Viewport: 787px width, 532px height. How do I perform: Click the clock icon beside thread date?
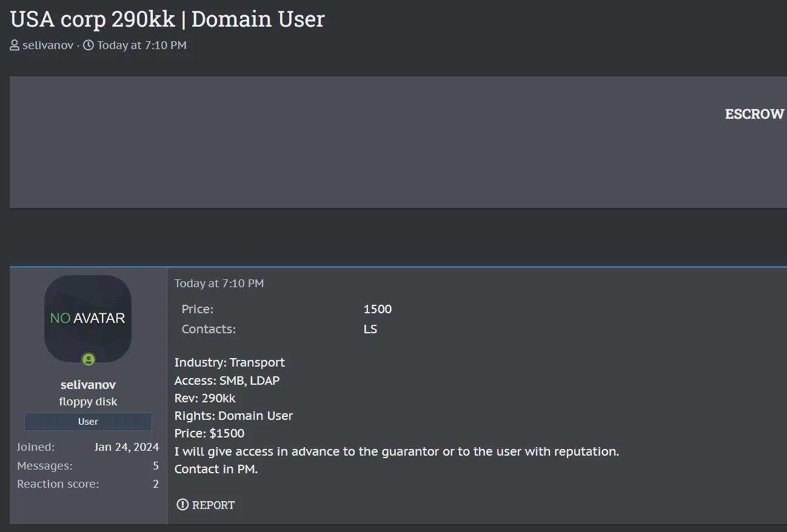(89, 45)
